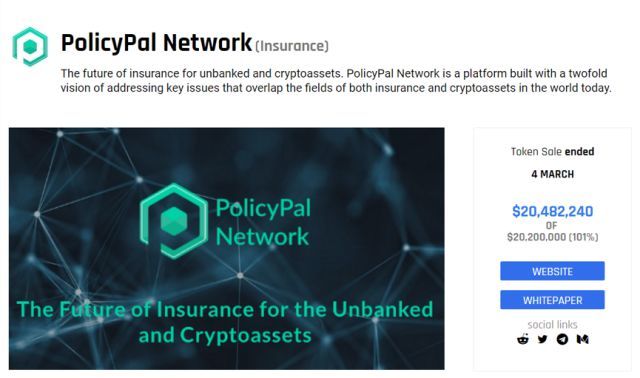Click the $20,200,000 funding goal figure
The image size is (640, 378).
pyautogui.click(x=536, y=237)
